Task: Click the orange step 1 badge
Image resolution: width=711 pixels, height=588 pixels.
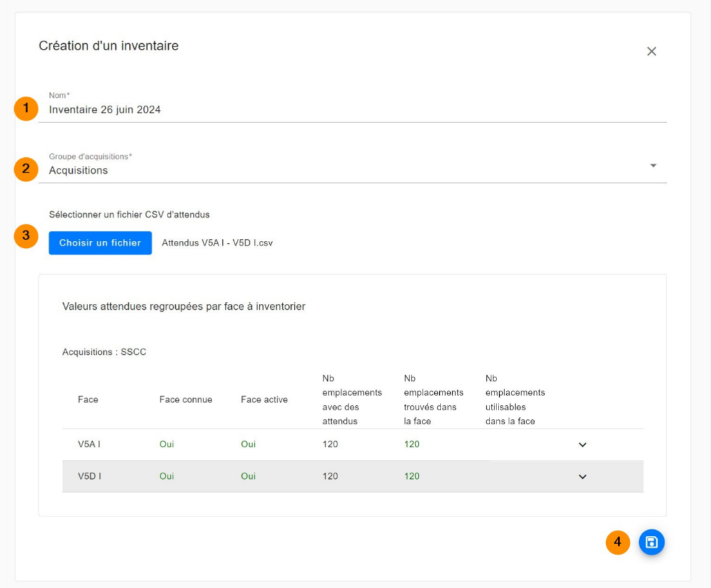Action: tap(26, 108)
